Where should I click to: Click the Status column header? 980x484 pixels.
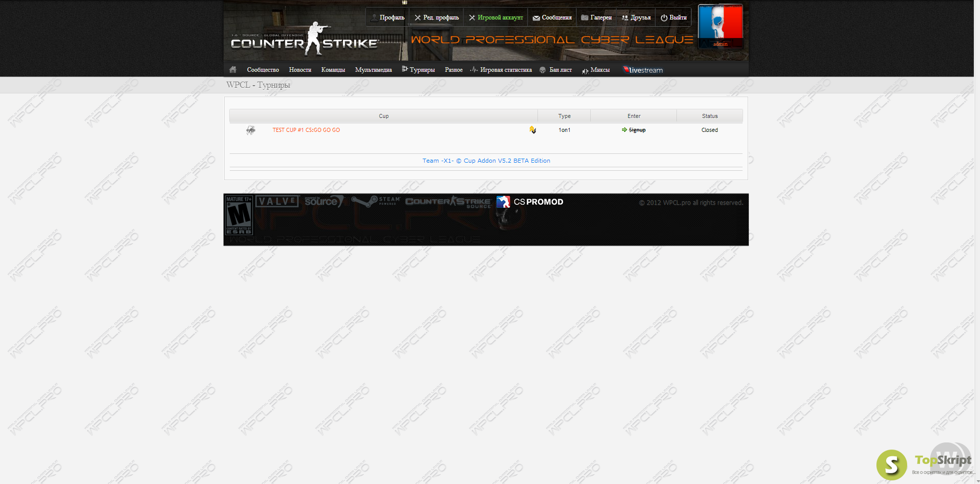point(710,116)
